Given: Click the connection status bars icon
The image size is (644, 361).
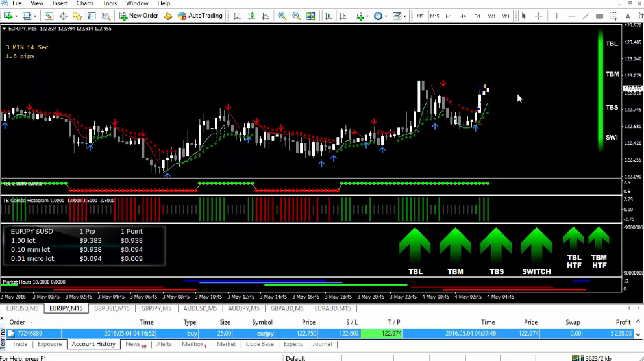Looking at the screenshot, I should pos(578,358).
